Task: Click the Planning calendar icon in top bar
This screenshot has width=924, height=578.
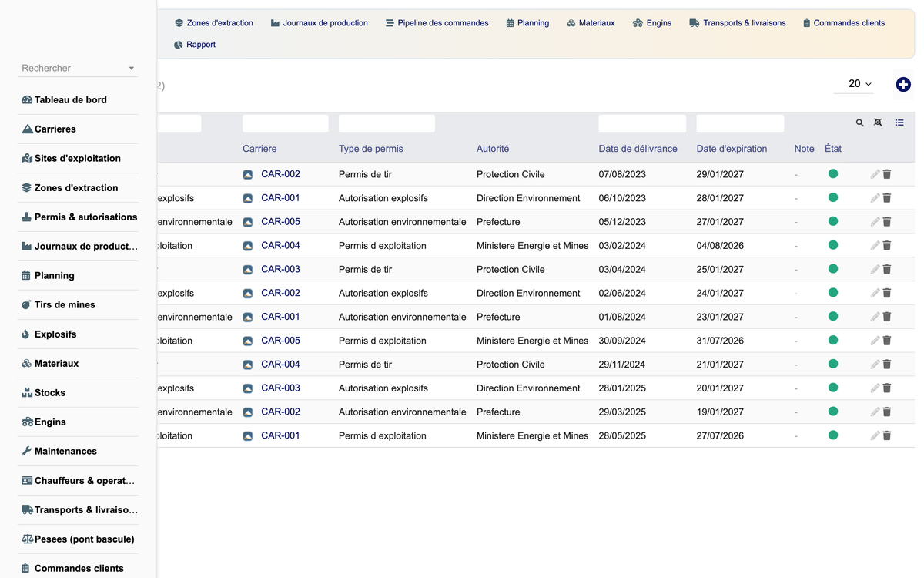Action: coord(510,23)
